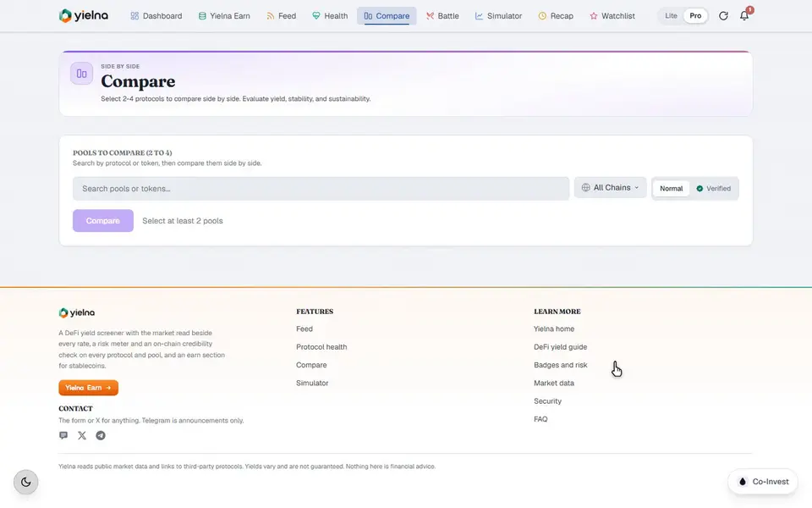
Task: Open the notifications bell
Action: pyautogui.click(x=744, y=15)
